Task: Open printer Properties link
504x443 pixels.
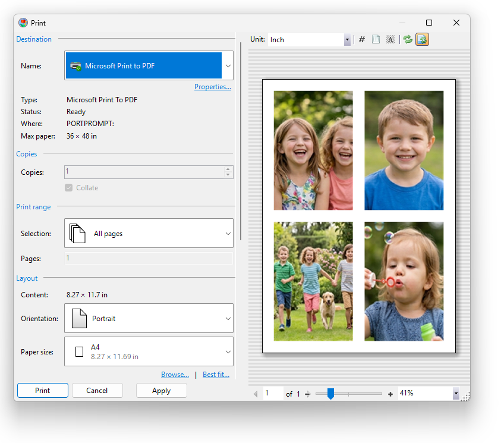Action: click(212, 87)
